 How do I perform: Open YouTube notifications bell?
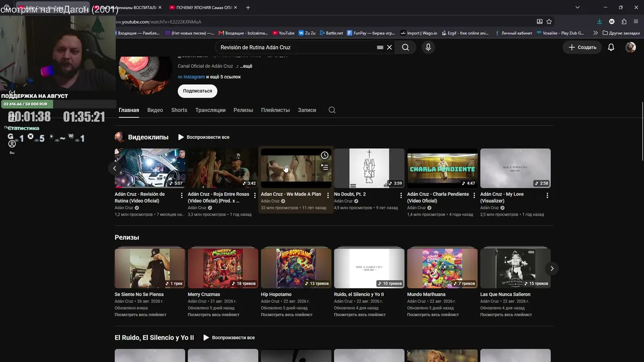click(611, 47)
